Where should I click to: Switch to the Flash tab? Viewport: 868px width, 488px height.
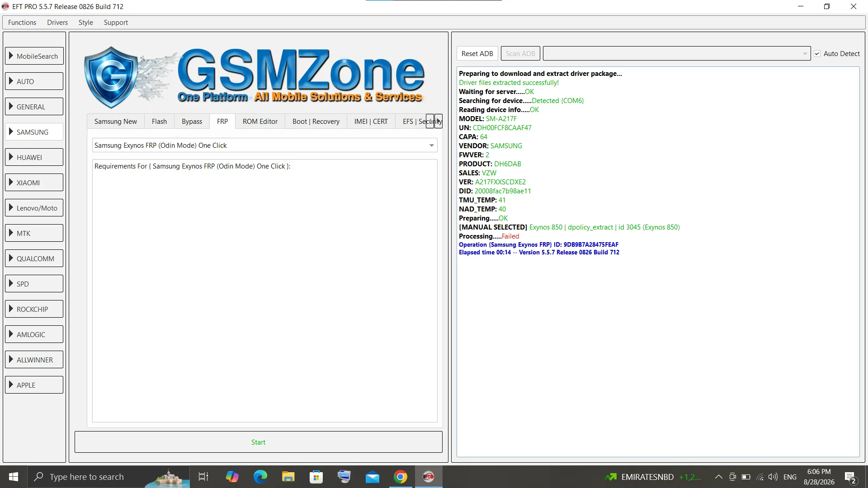tap(159, 122)
